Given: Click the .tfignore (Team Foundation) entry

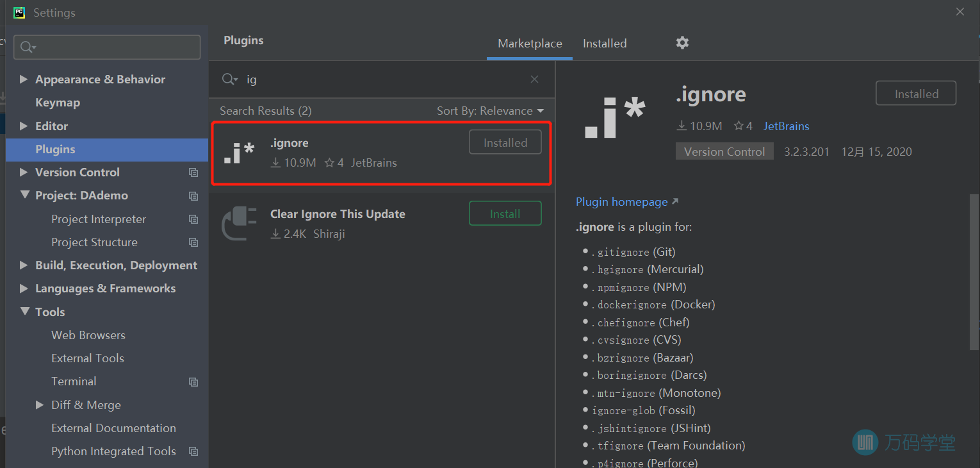Looking at the screenshot, I should [668, 446].
